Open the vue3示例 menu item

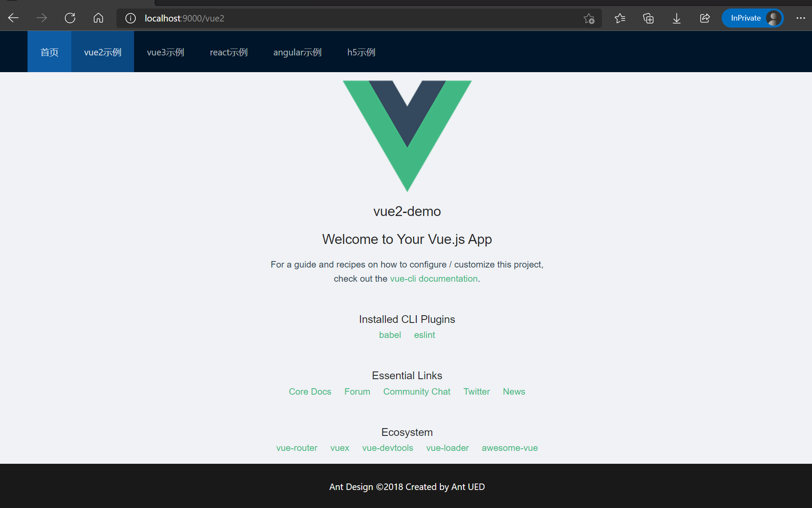coord(165,52)
